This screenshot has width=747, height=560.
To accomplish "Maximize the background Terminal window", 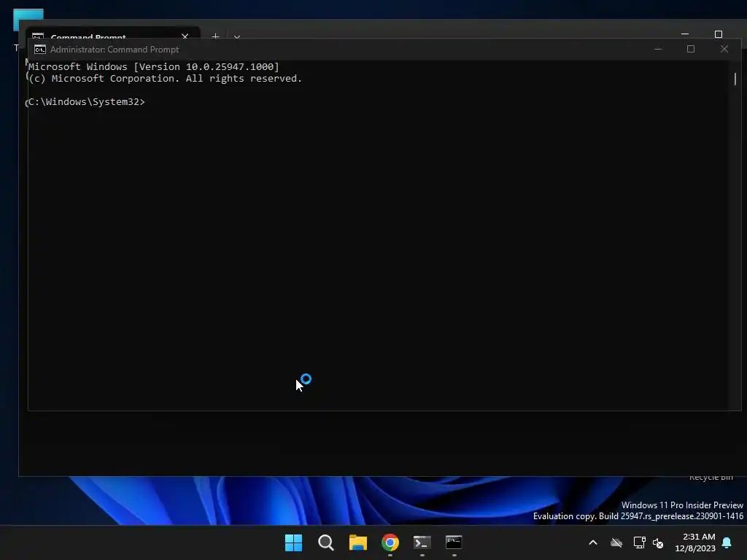I will point(719,34).
